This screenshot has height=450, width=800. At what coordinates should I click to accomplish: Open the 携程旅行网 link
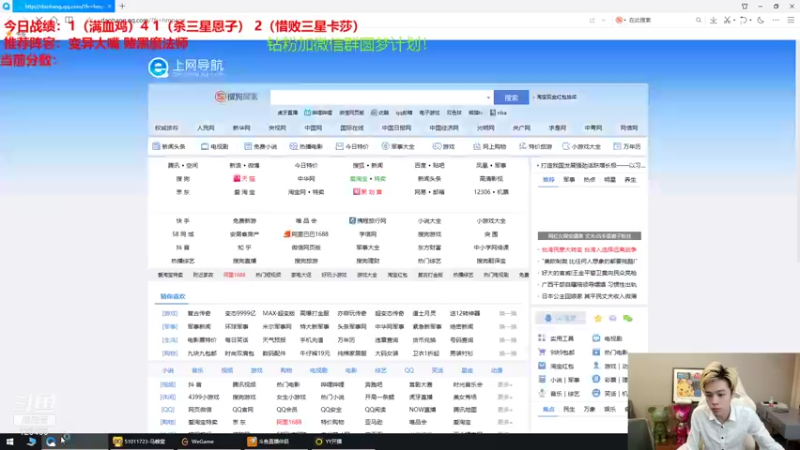point(367,221)
